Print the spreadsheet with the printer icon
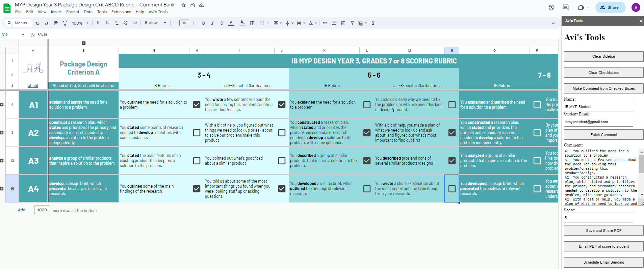Image resolution: width=644 pixels, height=269 pixels. [56, 23]
